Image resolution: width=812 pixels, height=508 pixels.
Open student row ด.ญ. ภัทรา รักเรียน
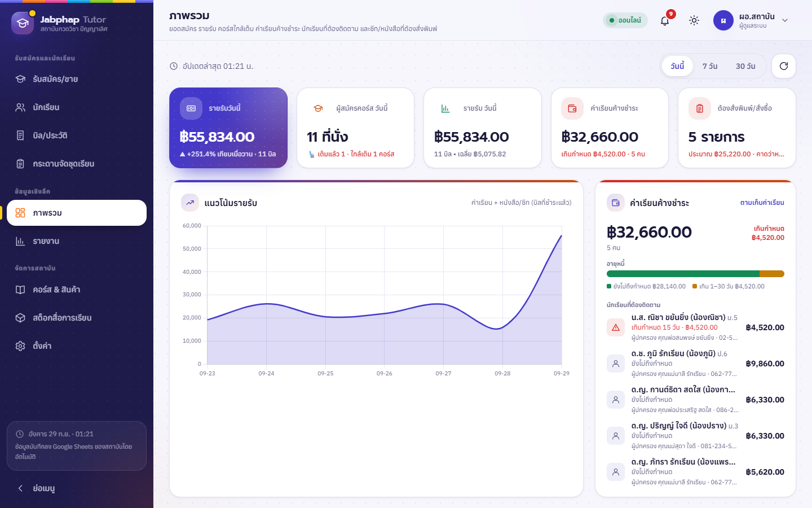click(x=695, y=472)
